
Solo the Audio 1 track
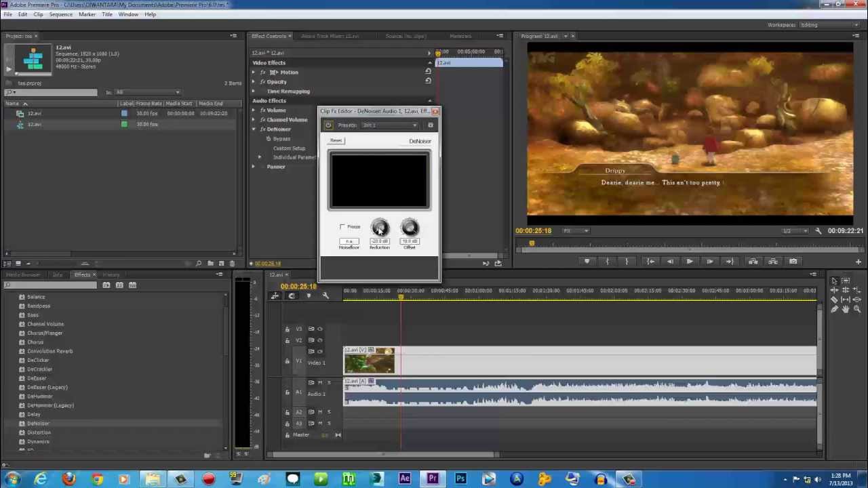(329, 383)
